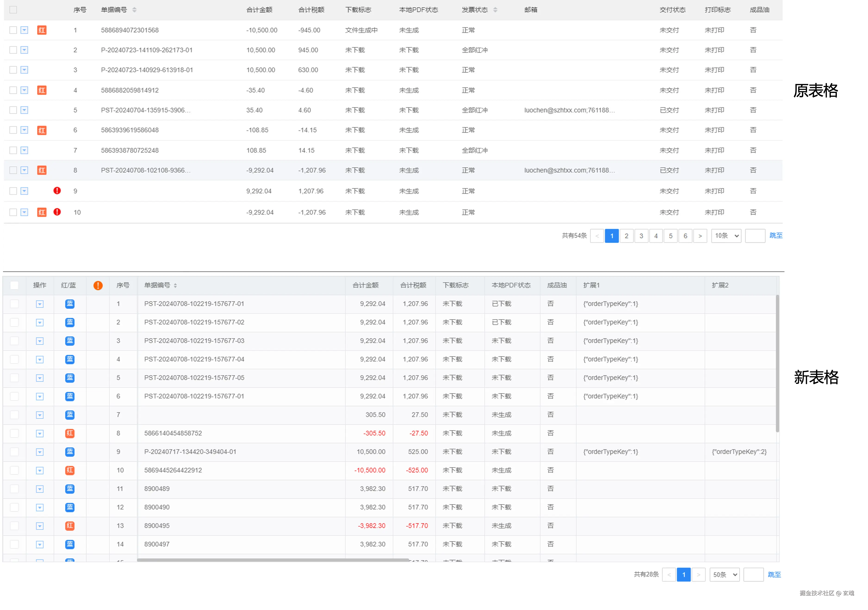Click the red 红 badge in row 1
The image size is (868, 610).
coord(42,30)
